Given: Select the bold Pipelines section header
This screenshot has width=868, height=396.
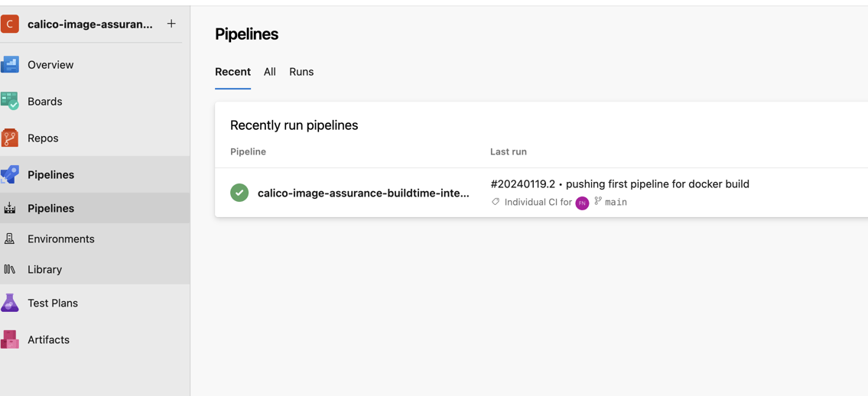Looking at the screenshot, I should point(51,175).
